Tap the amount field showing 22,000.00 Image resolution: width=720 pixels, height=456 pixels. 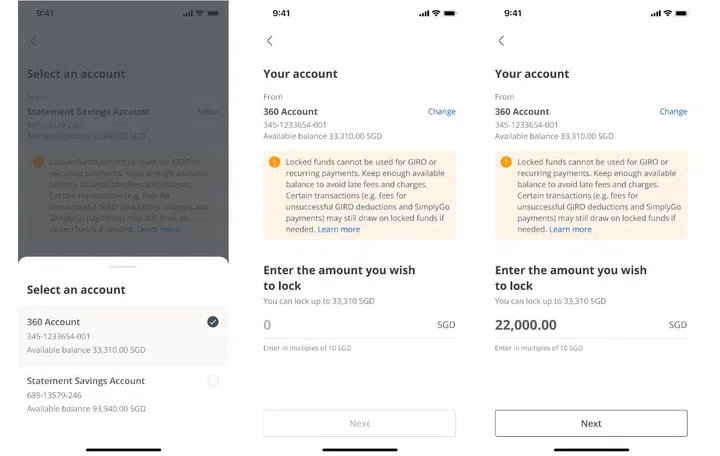coord(591,325)
